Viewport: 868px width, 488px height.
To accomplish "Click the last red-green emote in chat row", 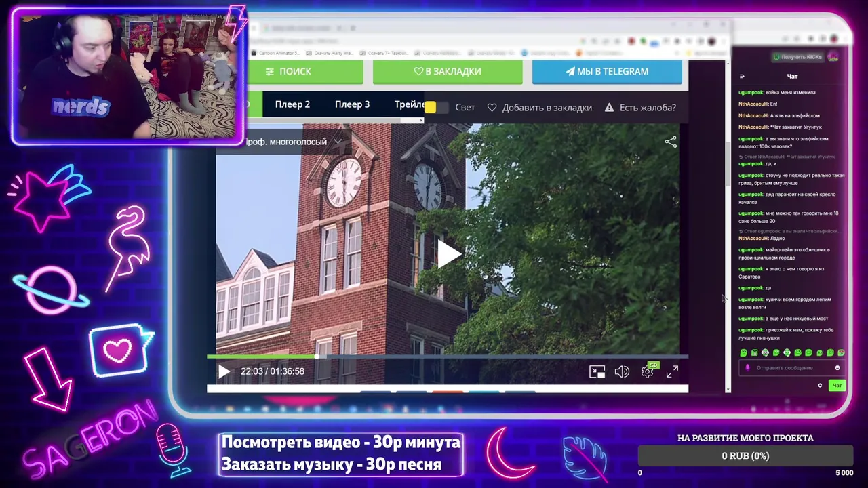I will (841, 352).
